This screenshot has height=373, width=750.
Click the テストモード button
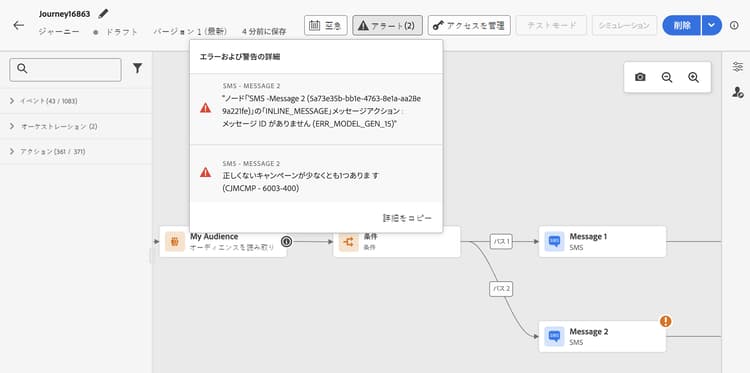pos(551,25)
